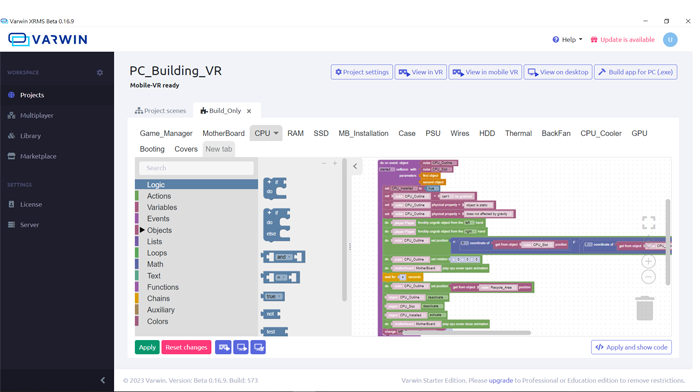This screenshot has height=392, width=700.
Task: Collapse the block toolbox panel arrow
Action: [x=355, y=166]
